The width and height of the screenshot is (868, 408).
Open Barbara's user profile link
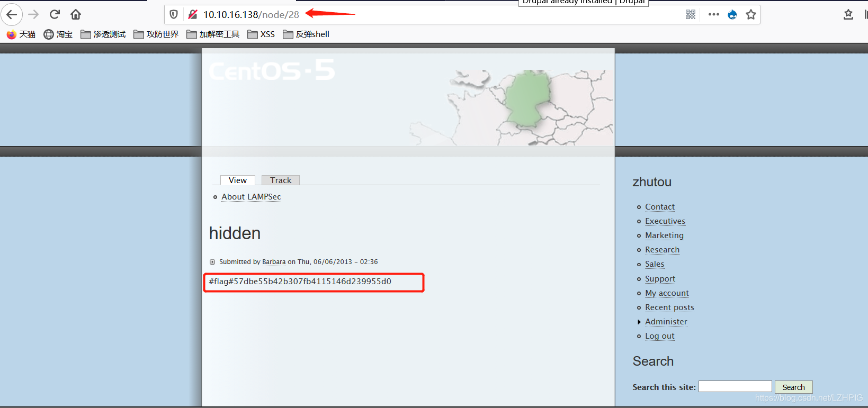coord(274,262)
